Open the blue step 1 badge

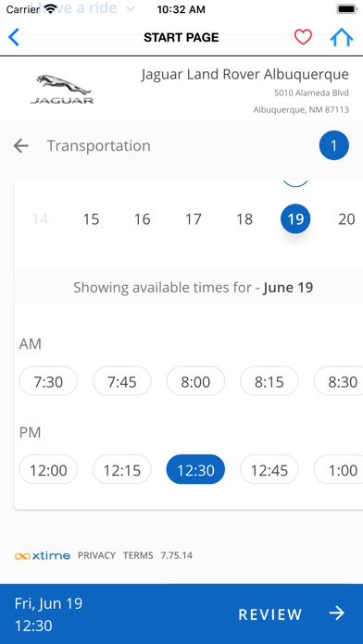(333, 145)
